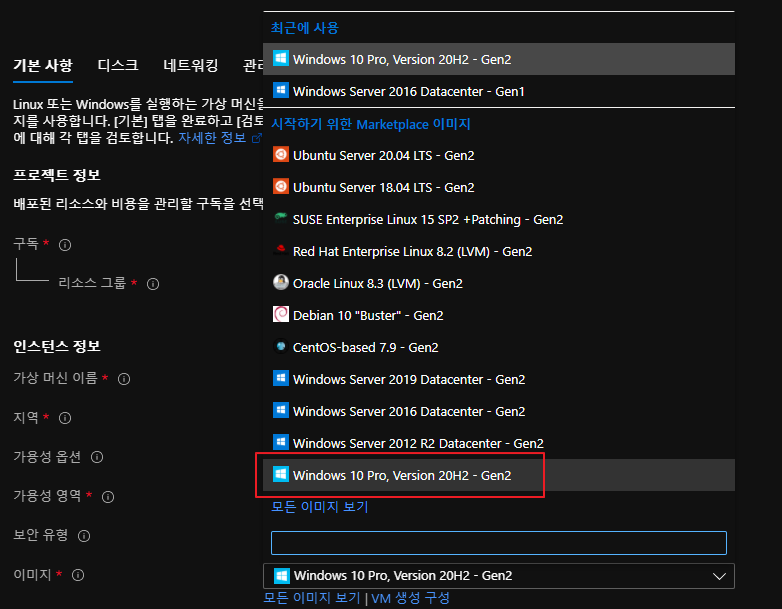Click the info icon next to 지역
The height and width of the screenshot is (609, 782).
point(65,418)
